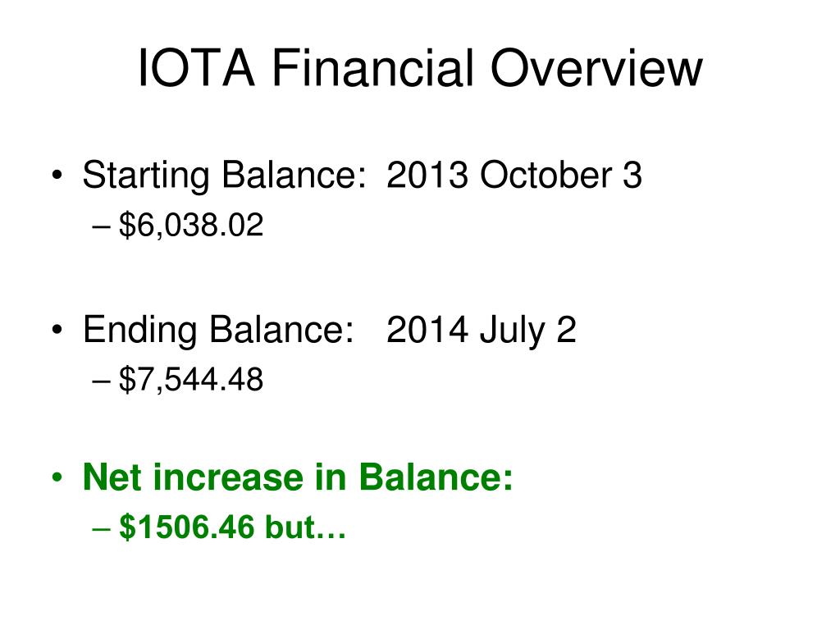Select the $7,544.48 ending amount
Image resolution: width=840 pixels, height=630 pixels.
click(x=191, y=379)
